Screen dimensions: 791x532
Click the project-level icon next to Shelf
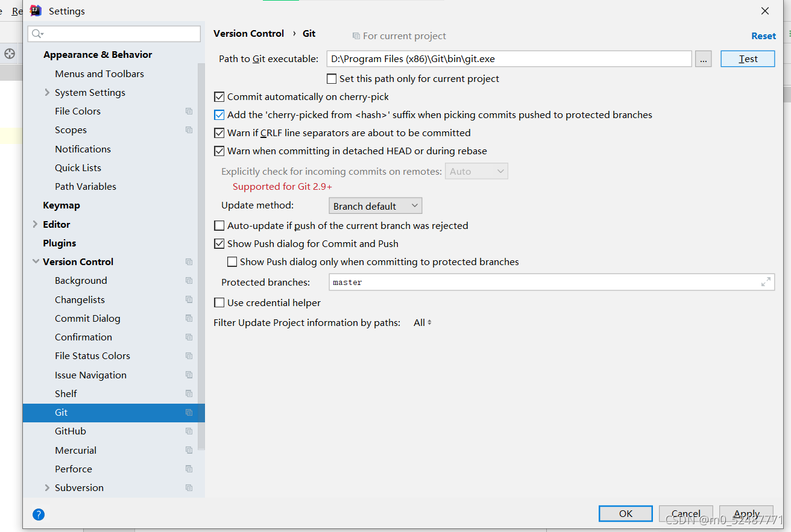(189, 393)
